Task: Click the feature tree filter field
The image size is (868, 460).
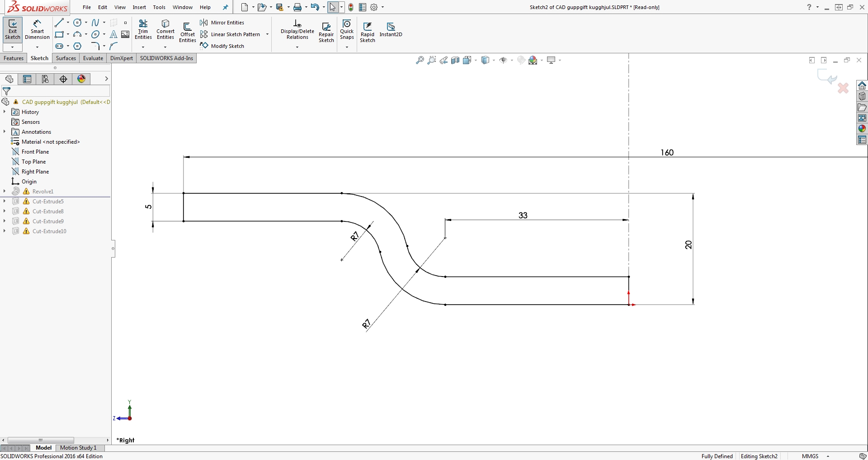Action: [x=56, y=91]
